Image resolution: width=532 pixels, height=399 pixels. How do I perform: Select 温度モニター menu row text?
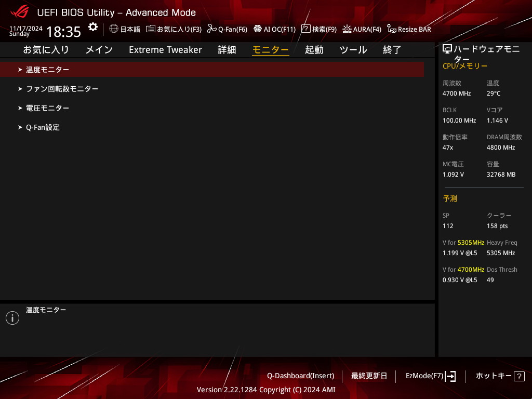(47, 70)
